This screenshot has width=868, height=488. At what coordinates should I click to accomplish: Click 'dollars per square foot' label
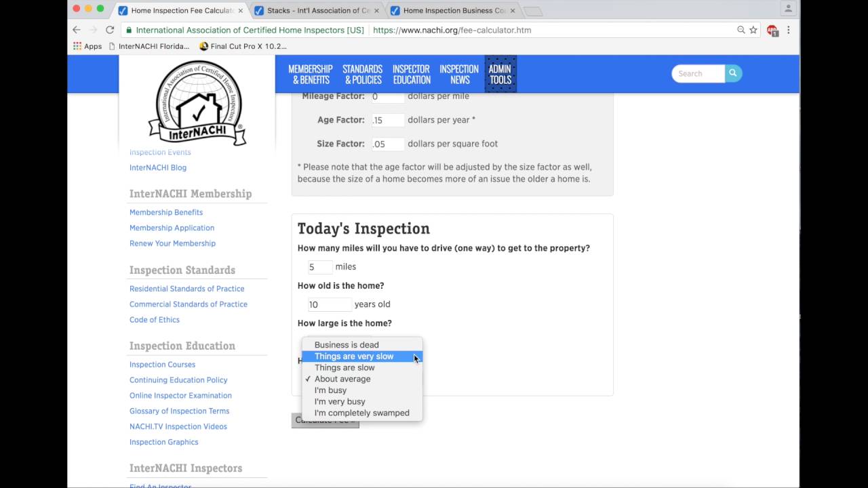tap(453, 144)
